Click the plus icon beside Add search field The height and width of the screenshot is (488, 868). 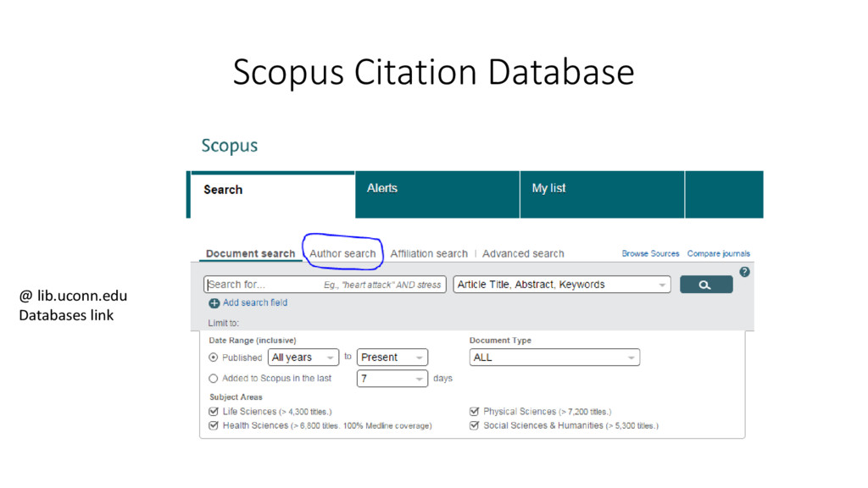coord(214,303)
